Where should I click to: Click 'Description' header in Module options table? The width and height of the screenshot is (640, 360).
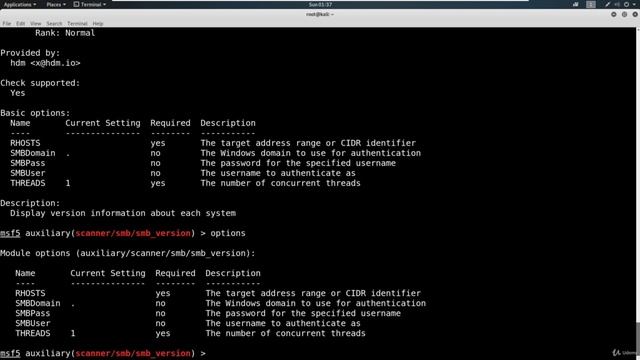click(233, 273)
